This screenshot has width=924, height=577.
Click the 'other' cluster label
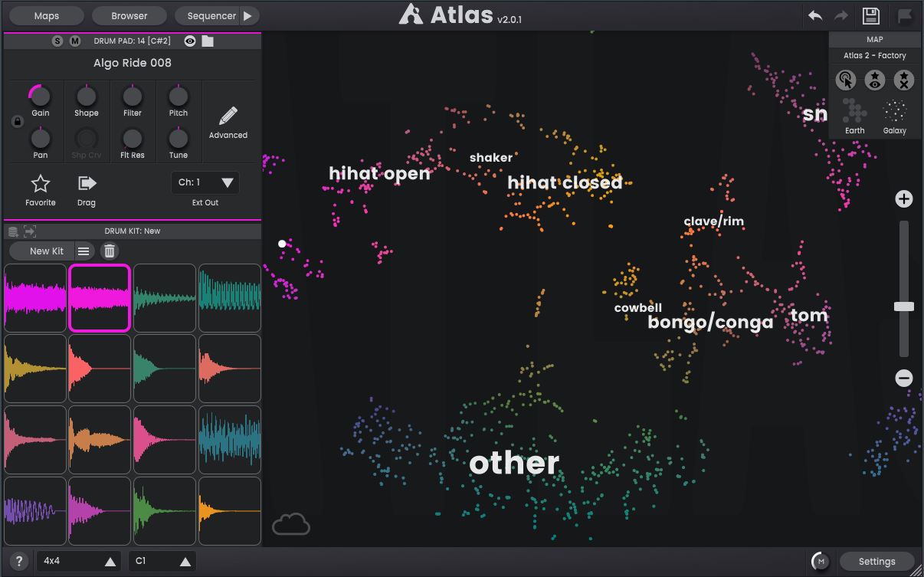click(514, 463)
